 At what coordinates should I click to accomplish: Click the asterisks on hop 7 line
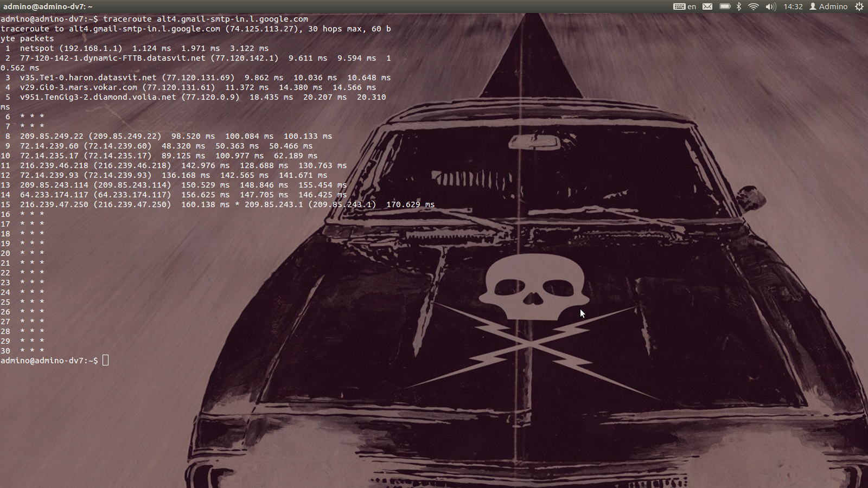pyautogui.click(x=32, y=126)
